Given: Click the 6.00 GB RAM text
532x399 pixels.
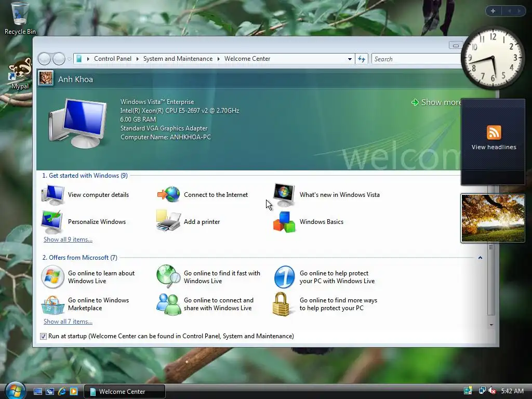Looking at the screenshot, I should click(x=138, y=119).
